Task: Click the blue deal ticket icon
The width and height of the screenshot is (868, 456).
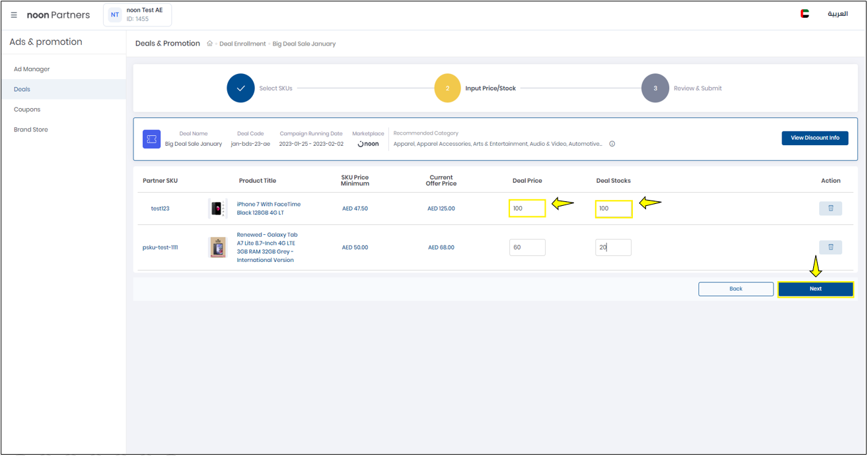Action: point(151,139)
